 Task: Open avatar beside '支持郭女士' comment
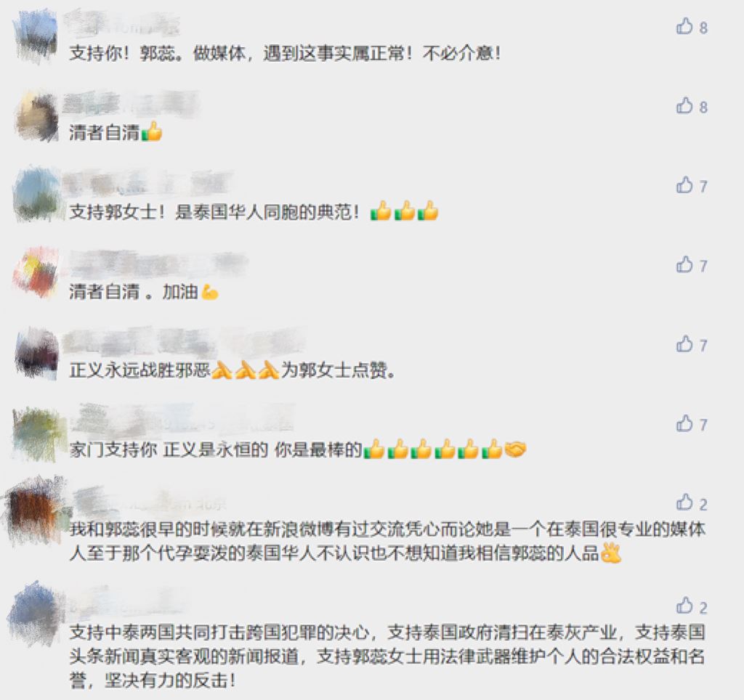point(37,195)
